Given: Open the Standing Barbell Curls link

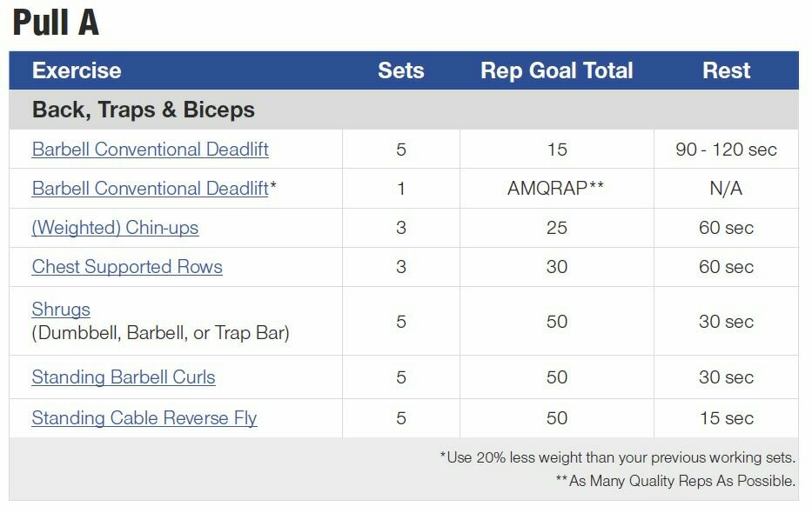Looking at the screenshot, I should (124, 377).
